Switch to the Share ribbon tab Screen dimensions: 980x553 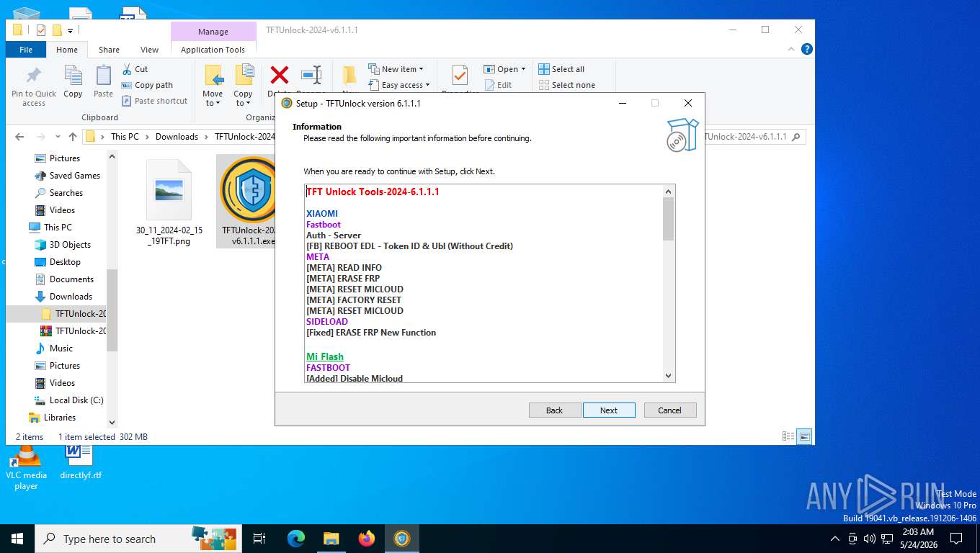pyautogui.click(x=110, y=50)
